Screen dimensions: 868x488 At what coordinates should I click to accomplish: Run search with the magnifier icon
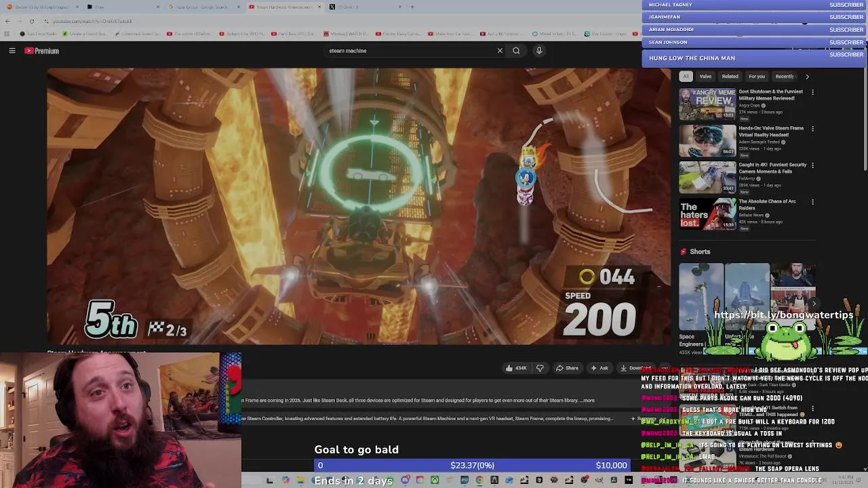(516, 51)
